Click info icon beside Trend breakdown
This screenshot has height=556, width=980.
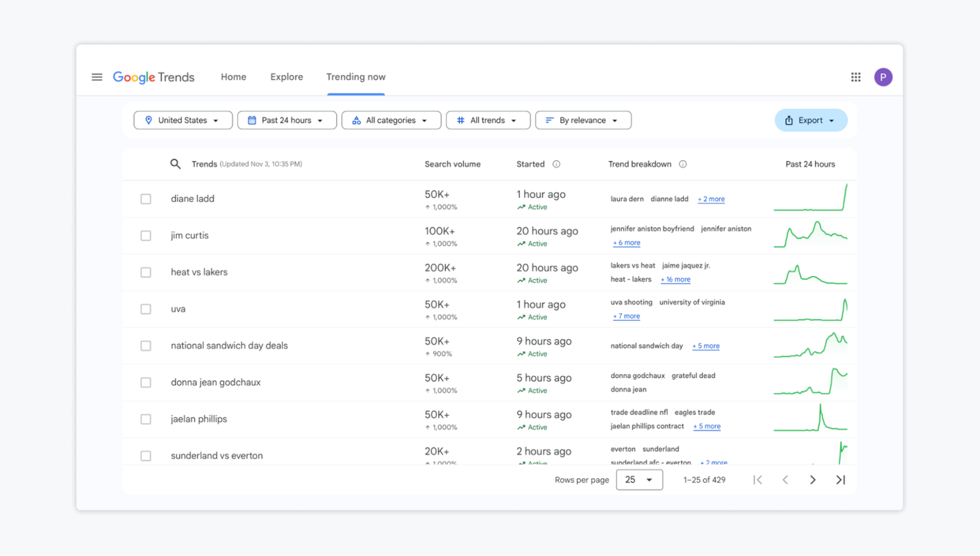pos(682,164)
